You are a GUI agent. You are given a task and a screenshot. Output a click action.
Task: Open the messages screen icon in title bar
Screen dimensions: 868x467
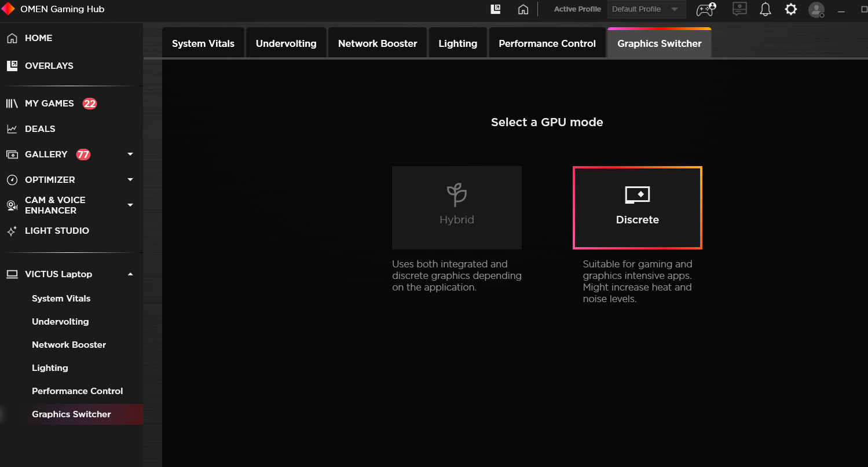[739, 9]
